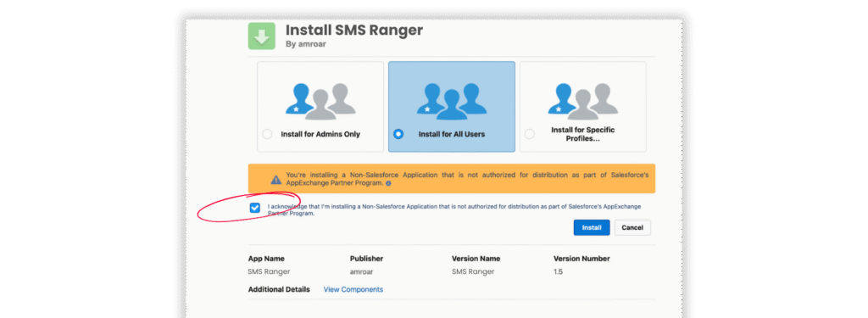Click the Install for All Users group icon
Viewport: 868px width, 318px height.
point(452,102)
